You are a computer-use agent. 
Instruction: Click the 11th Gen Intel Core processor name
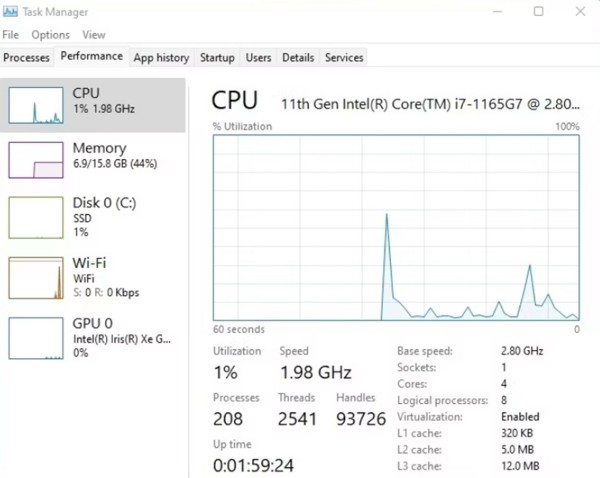[x=430, y=102]
